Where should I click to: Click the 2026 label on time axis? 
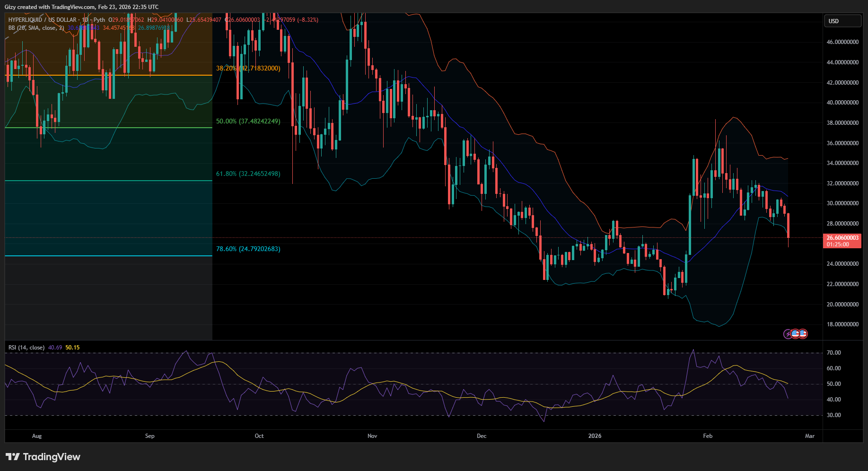click(595, 436)
